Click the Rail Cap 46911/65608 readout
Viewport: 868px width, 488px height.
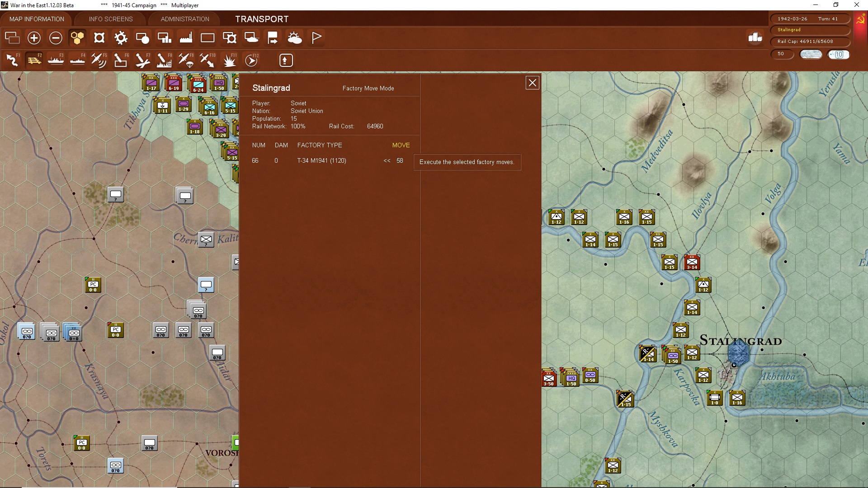(x=810, y=42)
